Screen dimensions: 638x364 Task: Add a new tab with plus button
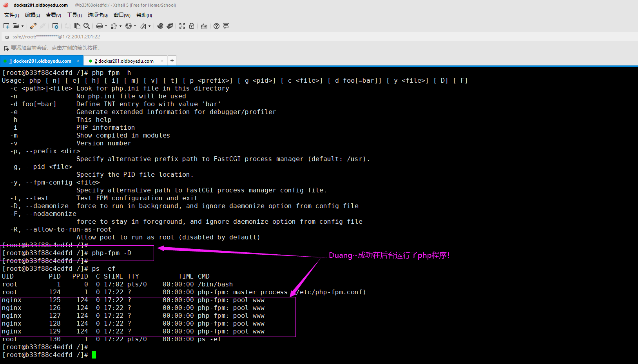172,60
